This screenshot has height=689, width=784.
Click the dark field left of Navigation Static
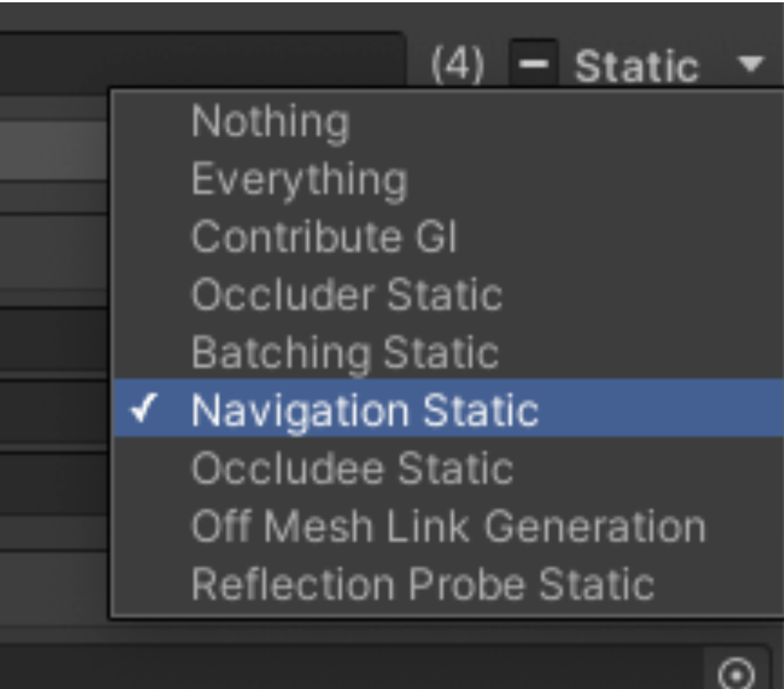54,413
